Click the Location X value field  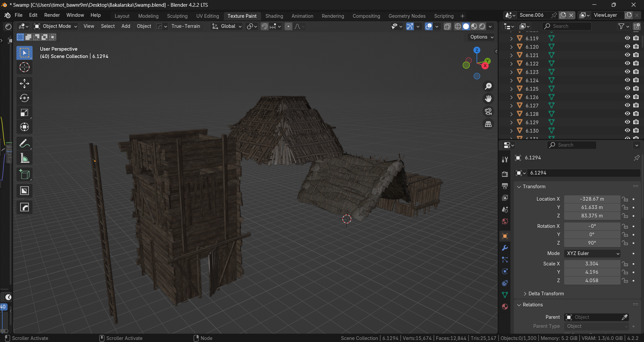coord(592,199)
